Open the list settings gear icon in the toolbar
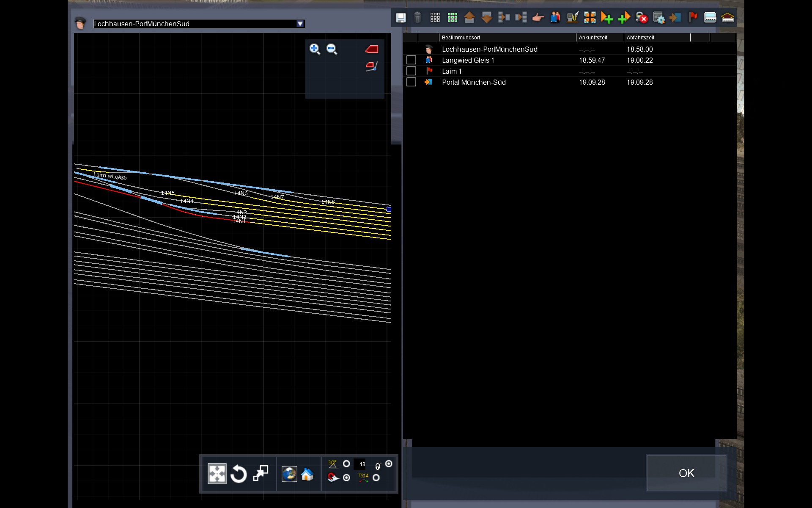The width and height of the screenshot is (812, 508). pyautogui.click(x=659, y=17)
